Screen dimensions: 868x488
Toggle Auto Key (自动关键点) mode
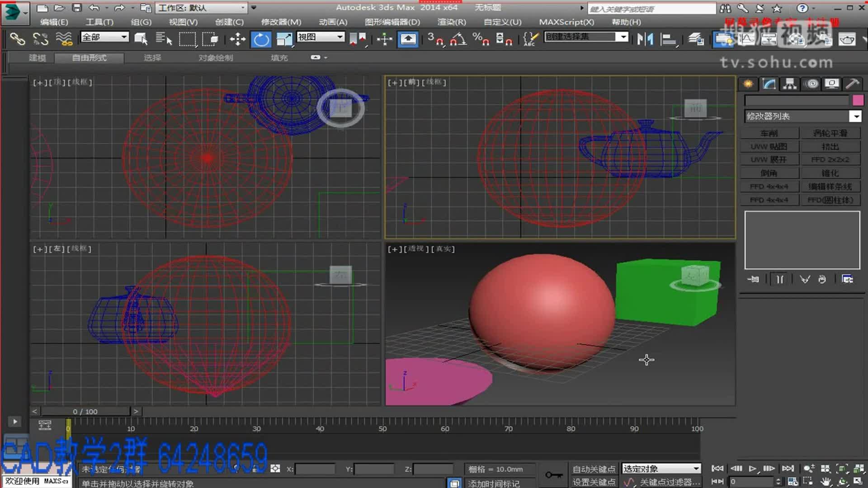[x=594, y=469]
